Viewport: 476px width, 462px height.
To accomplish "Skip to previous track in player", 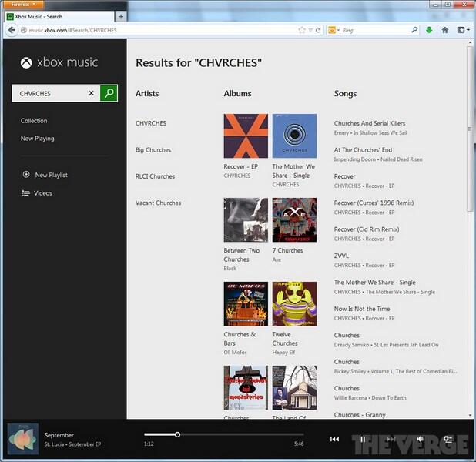I will coord(334,439).
